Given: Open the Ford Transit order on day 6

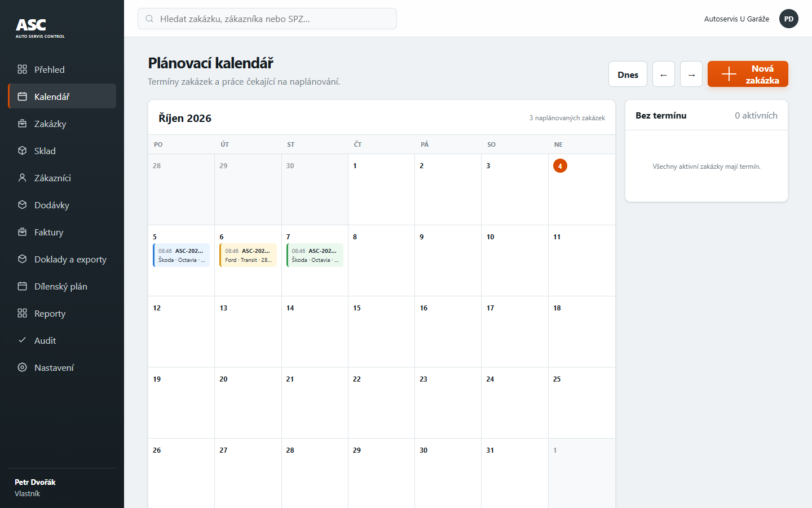Looking at the screenshot, I should pos(248,255).
